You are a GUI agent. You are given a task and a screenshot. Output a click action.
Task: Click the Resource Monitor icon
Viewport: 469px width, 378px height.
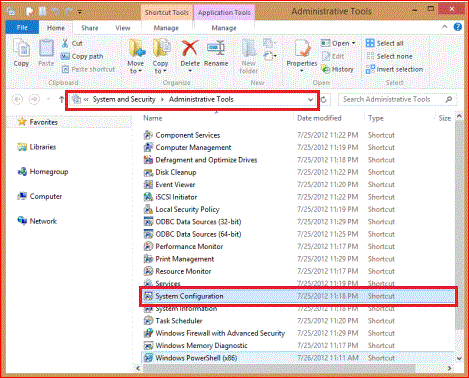tap(148, 271)
